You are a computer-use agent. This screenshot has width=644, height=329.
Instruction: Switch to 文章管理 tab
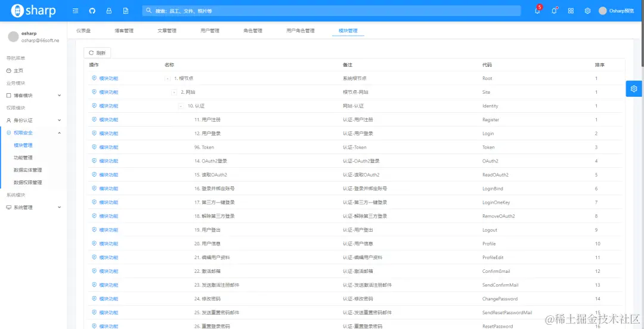(x=167, y=30)
